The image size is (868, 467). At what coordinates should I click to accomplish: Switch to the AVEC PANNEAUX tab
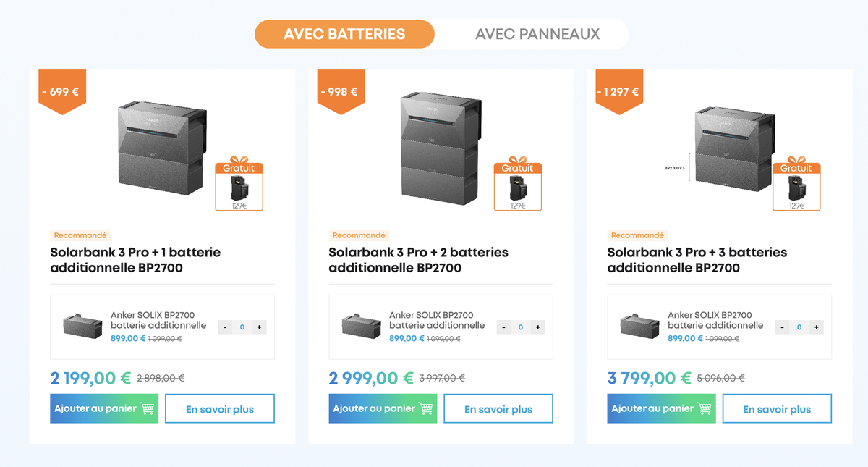pos(537,33)
